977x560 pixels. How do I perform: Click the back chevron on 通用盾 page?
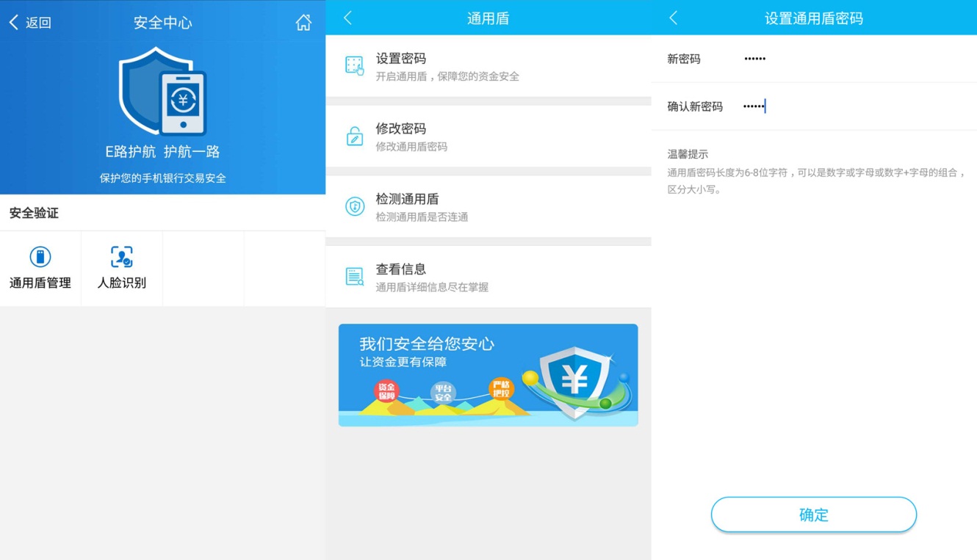coord(348,18)
